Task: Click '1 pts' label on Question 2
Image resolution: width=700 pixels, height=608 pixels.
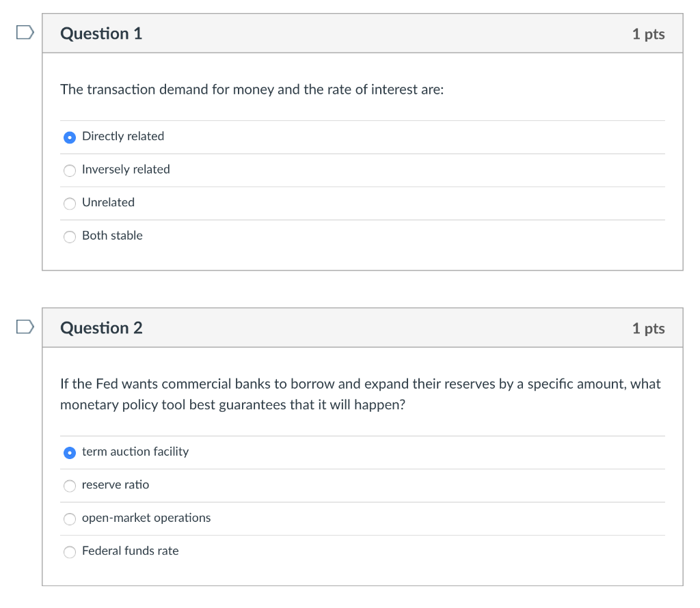Action: point(648,328)
